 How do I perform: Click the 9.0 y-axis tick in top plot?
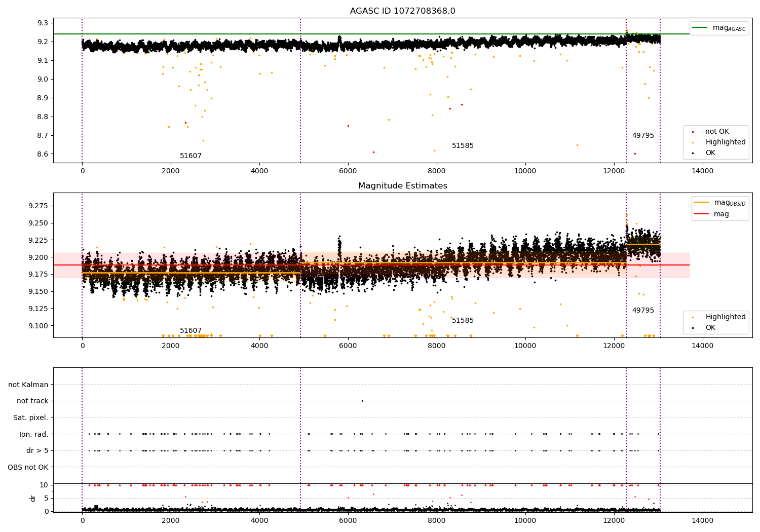43,80
